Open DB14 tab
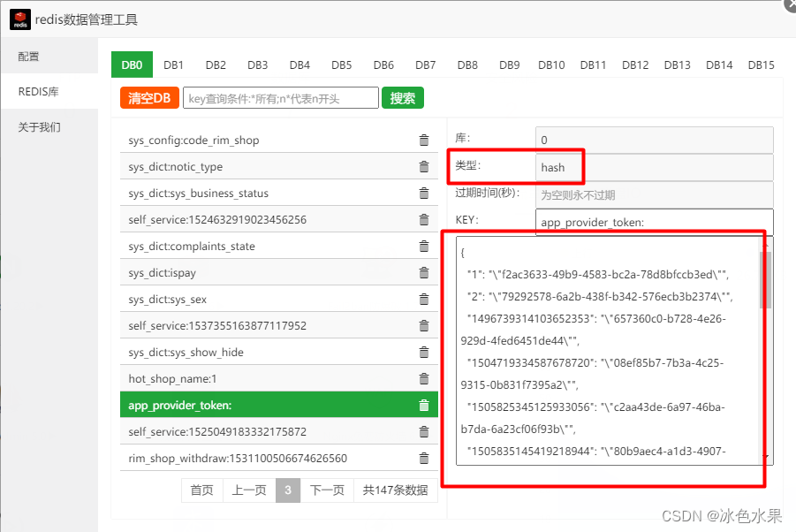The height and width of the screenshot is (532, 796). 719,65
